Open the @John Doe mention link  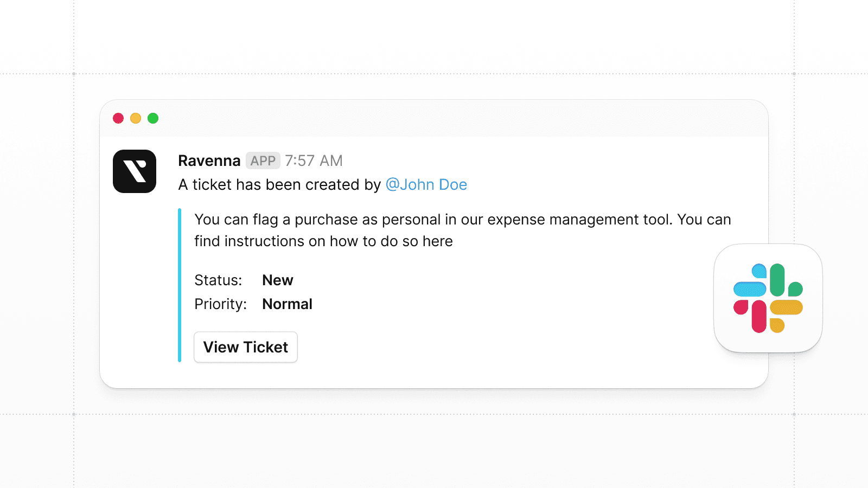click(x=426, y=184)
